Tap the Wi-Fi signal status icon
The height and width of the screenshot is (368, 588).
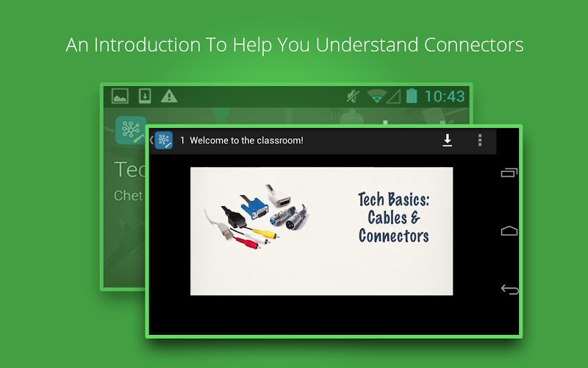tap(376, 96)
